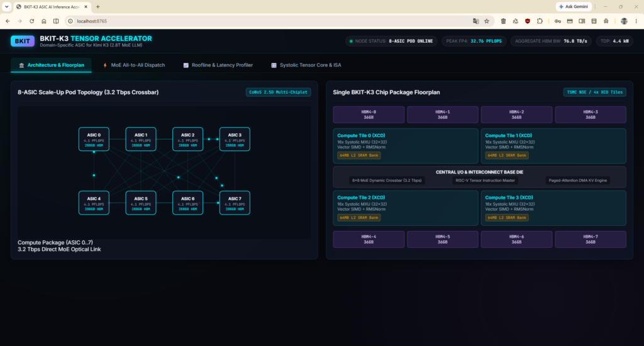Select the BKIT-K3 ASIC AI Inference tab
This screenshot has height=346, width=644.
click(52, 7)
